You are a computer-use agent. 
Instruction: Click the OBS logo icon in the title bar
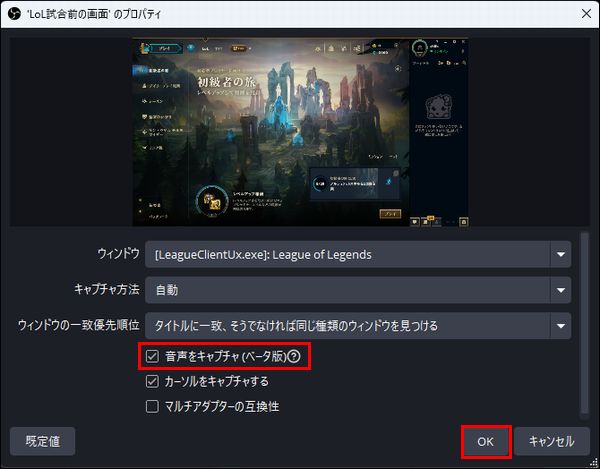[14, 14]
